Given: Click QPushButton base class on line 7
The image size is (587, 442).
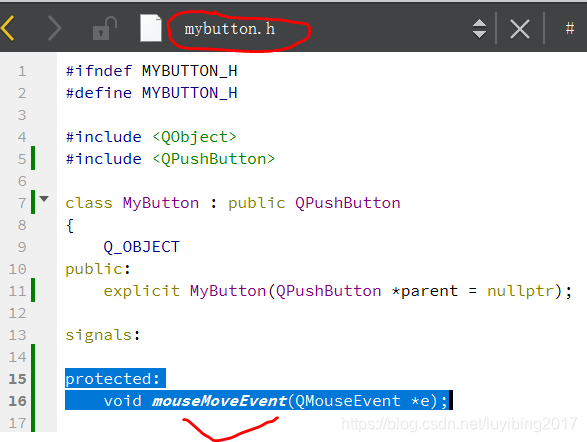Looking at the screenshot, I should pos(348,203).
